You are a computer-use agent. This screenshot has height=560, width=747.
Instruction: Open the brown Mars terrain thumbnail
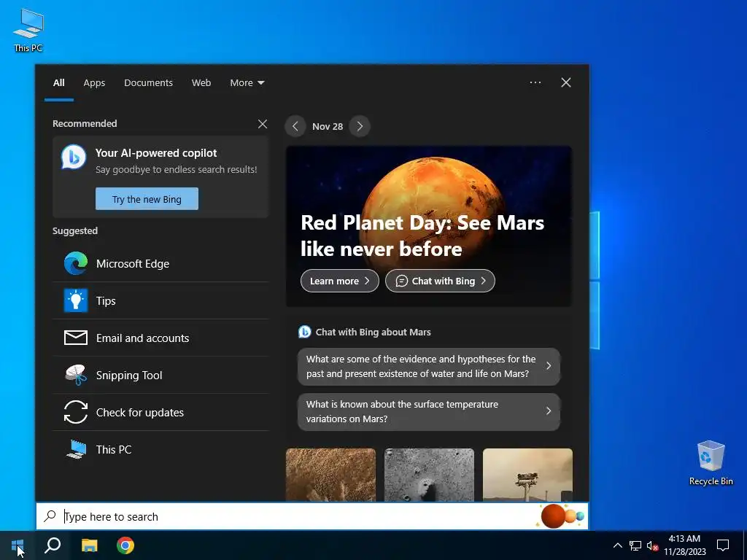click(x=330, y=475)
